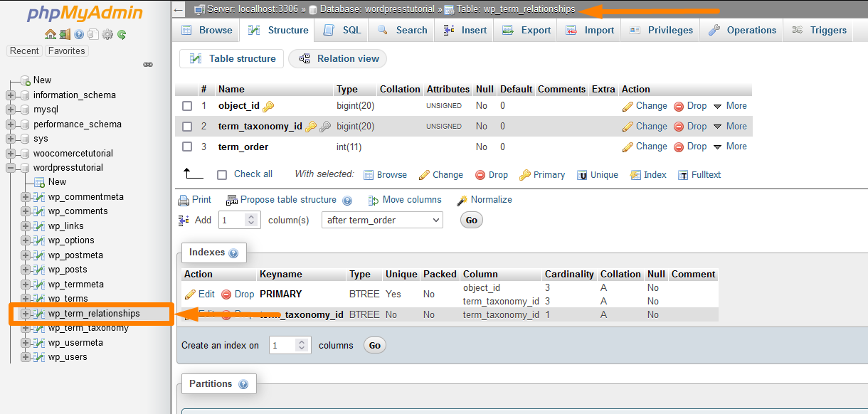Click the Print icon link
Screen dimensions: 868x414
pyautogui.click(x=194, y=200)
